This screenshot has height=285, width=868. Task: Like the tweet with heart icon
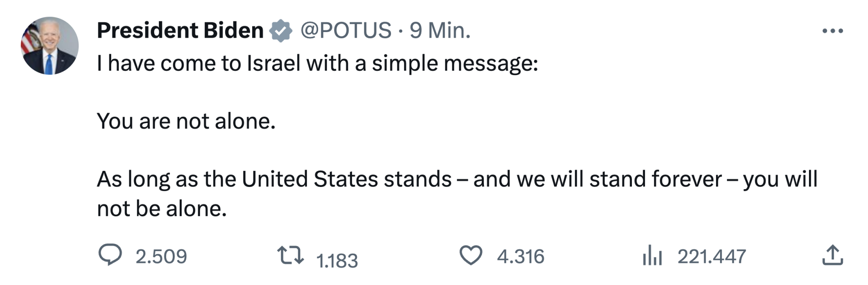coord(471,255)
